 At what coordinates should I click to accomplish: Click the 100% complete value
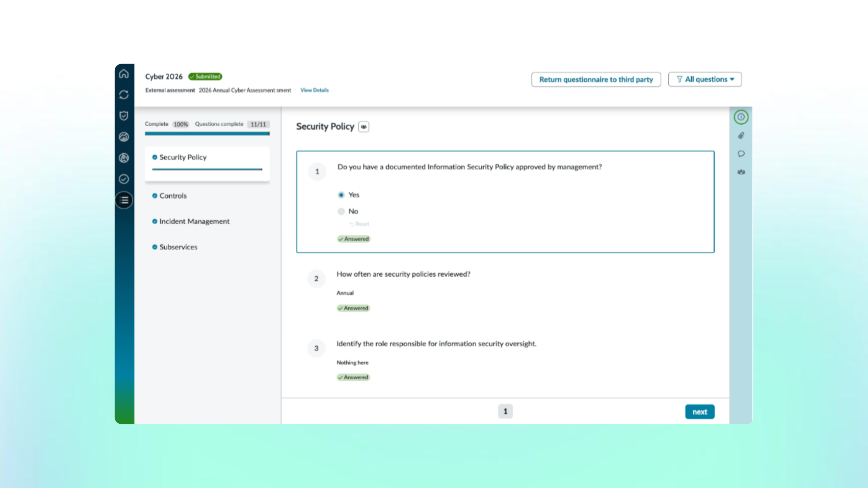(x=181, y=124)
